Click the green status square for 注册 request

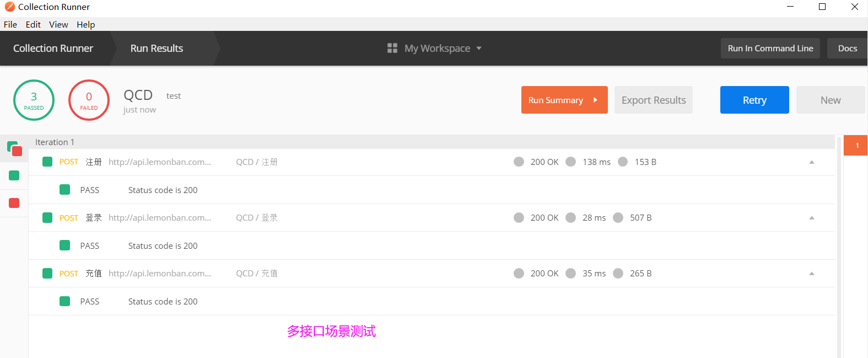(x=47, y=162)
